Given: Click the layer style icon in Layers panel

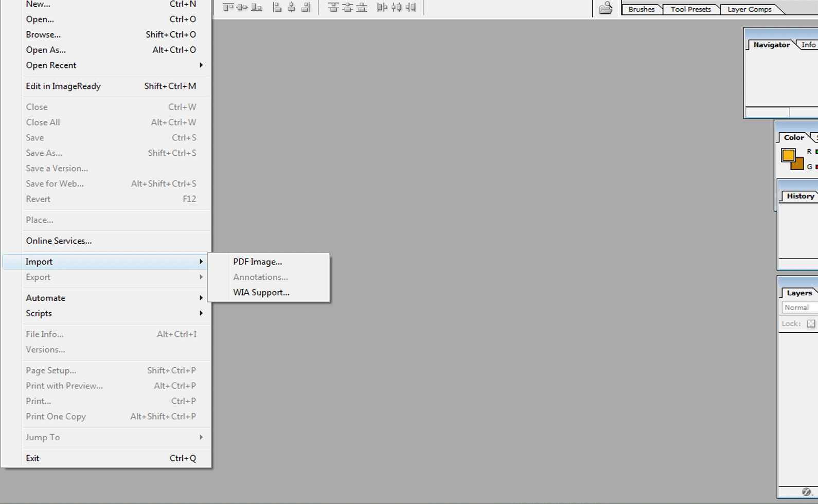Looking at the screenshot, I should point(806,492).
